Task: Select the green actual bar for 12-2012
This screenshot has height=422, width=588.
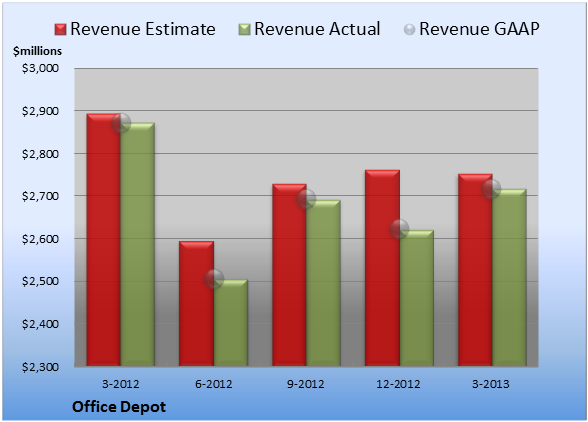Action: (x=417, y=298)
